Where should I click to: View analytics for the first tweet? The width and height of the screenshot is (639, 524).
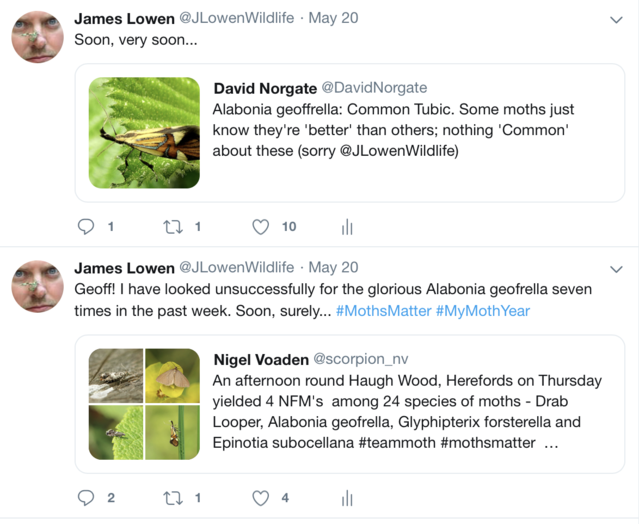tap(347, 227)
